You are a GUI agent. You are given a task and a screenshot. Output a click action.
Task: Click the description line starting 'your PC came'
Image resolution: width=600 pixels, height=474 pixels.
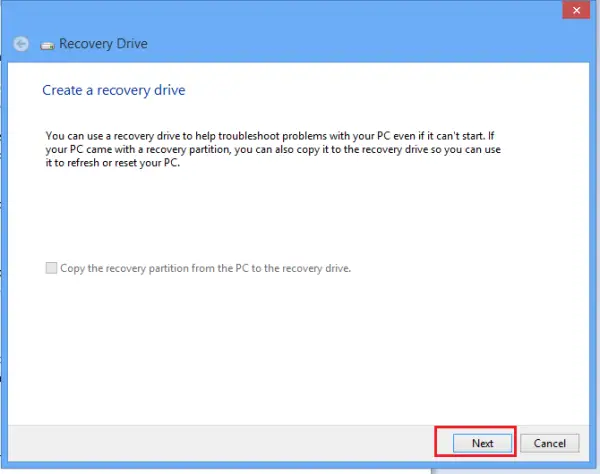[273, 149]
